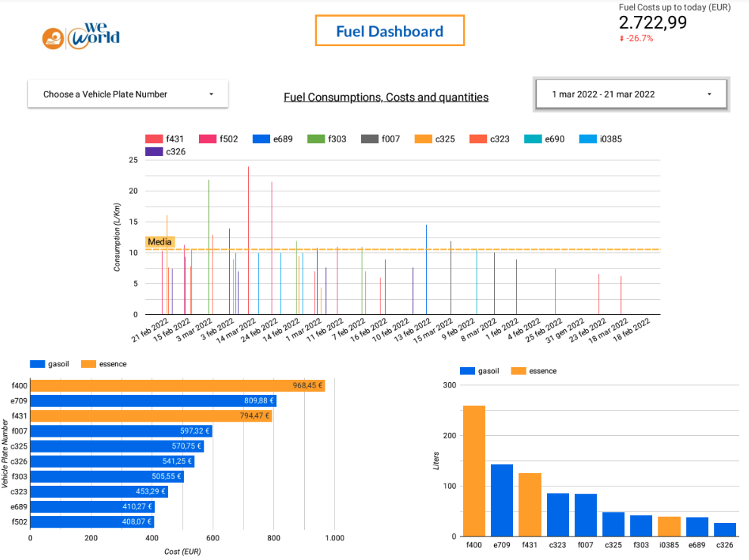749x560 pixels.
Task: Click the f431 legend color swatch
Action: pyautogui.click(x=154, y=139)
